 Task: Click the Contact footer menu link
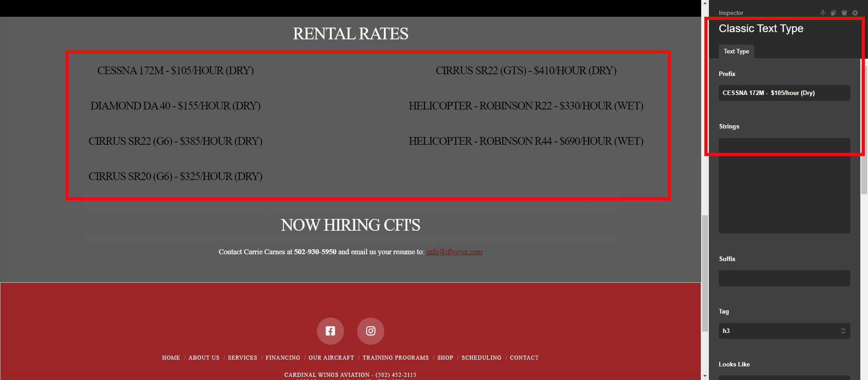(524, 358)
